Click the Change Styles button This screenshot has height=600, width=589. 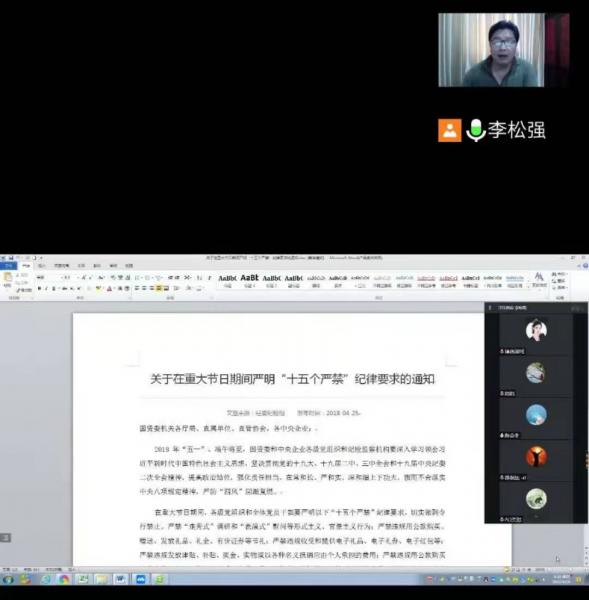[539, 280]
